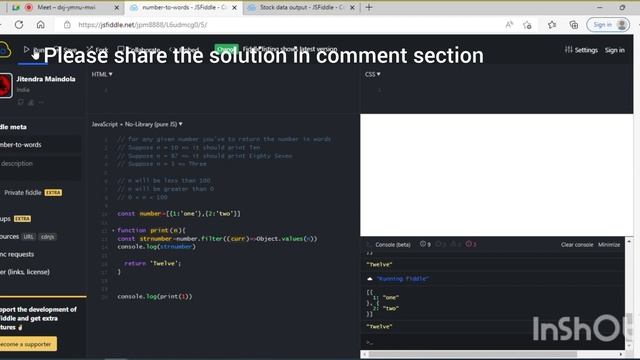This screenshot has height=360, width=640.
Task: Click the browser profile Sign in button
Action: 608,25
